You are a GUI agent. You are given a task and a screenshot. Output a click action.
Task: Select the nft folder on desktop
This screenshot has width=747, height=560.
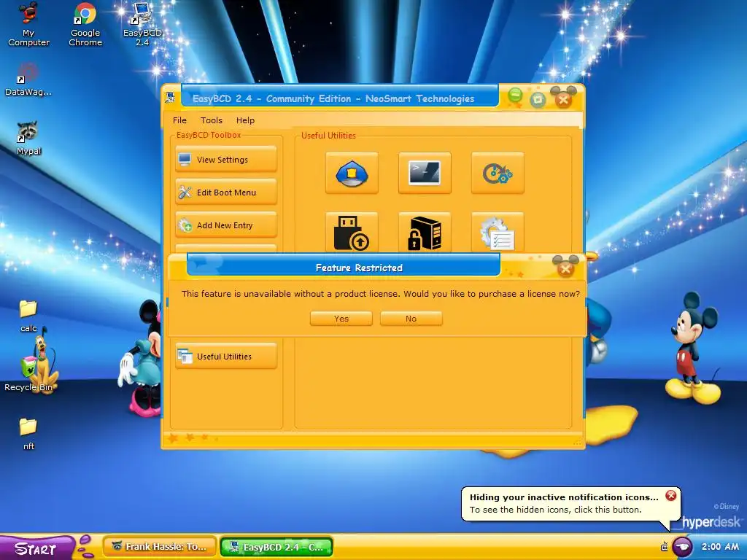pyautogui.click(x=28, y=433)
